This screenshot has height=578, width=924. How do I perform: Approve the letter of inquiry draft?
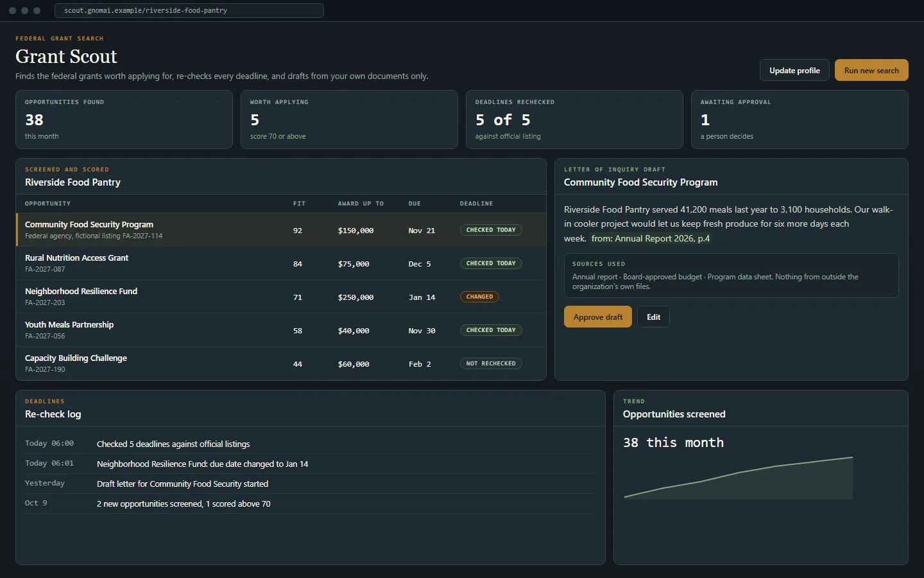pyautogui.click(x=598, y=317)
